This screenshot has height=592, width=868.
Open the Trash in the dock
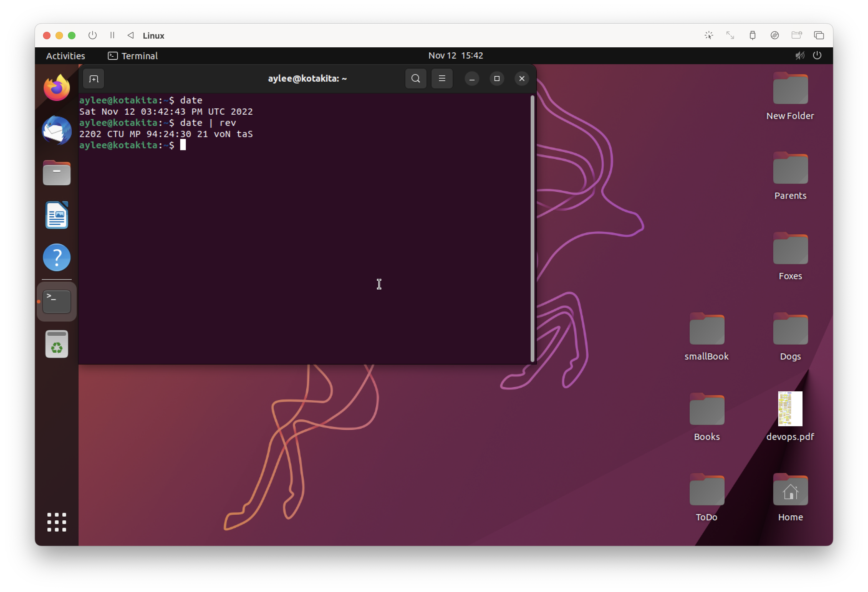tap(57, 344)
